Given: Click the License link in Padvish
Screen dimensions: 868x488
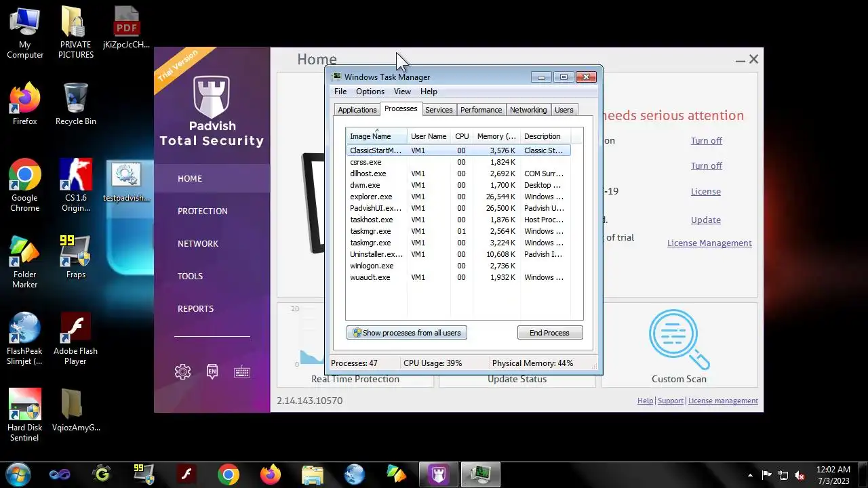Looking at the screenshot, I should [x=706, y=191].
